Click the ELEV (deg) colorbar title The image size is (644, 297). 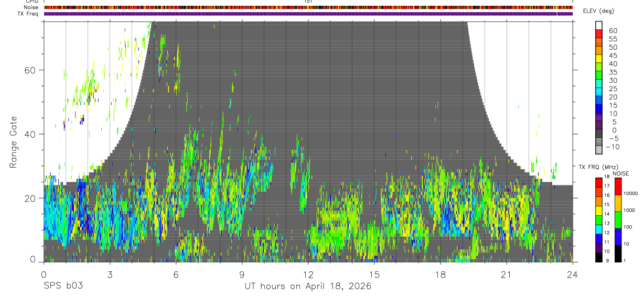(599, 11)
